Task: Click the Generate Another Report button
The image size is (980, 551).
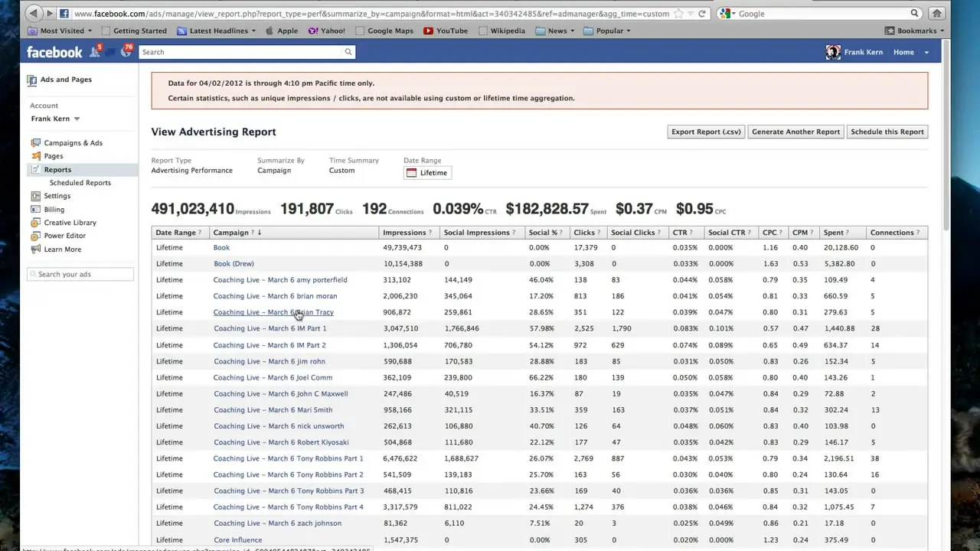Action: [x=795, y=132]
